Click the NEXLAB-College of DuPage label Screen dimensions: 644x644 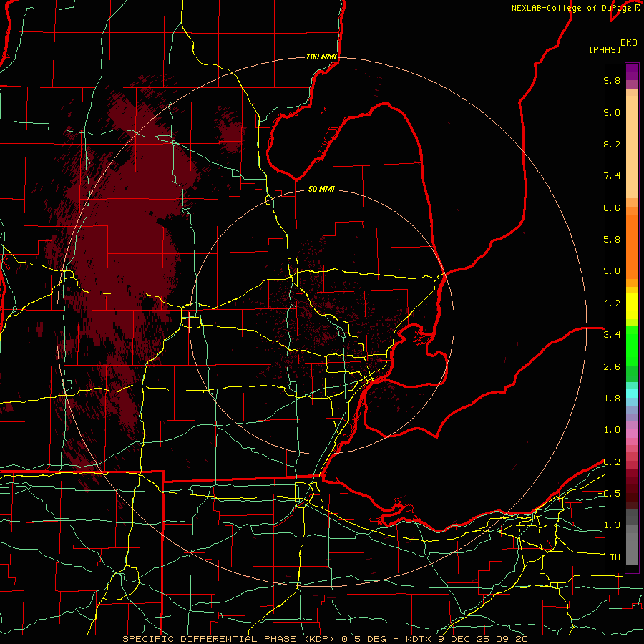(x=573, y=8)
